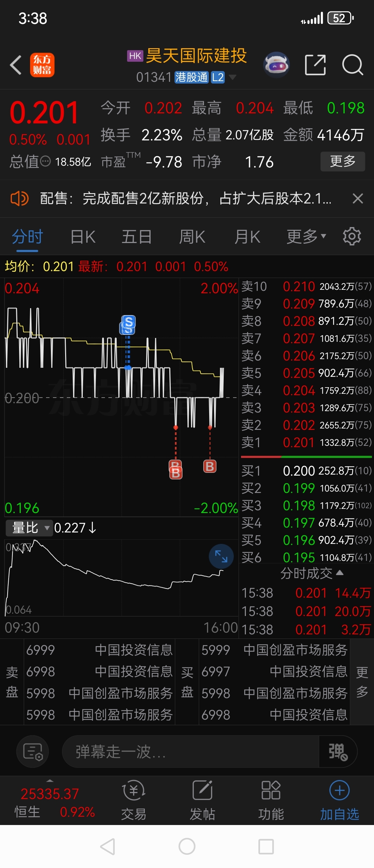Switch to 日K tab
The image size is (374, 868).
point(83,237)
